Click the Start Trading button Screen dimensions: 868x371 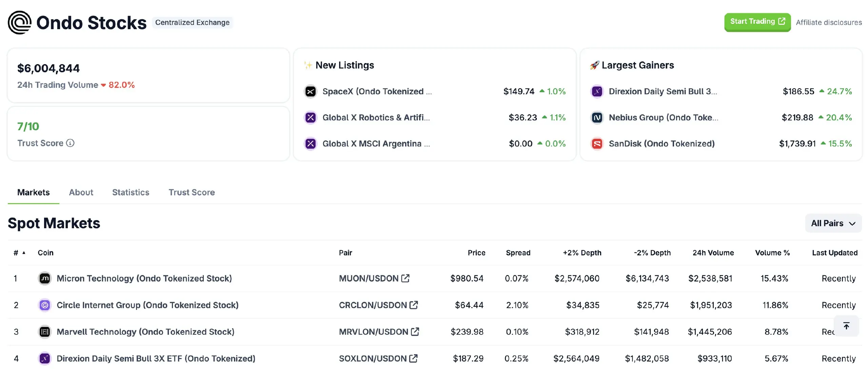coord(757,22)
